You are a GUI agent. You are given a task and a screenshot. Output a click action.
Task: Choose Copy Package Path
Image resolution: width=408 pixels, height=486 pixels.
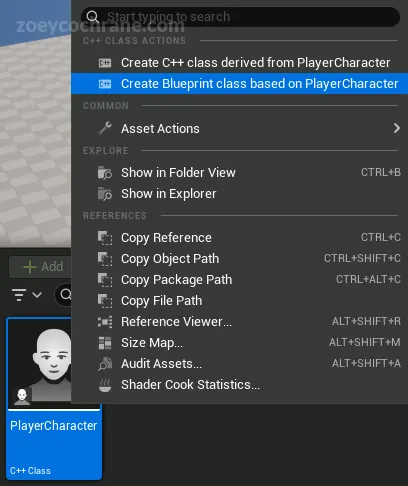click(x=239, y=280)
